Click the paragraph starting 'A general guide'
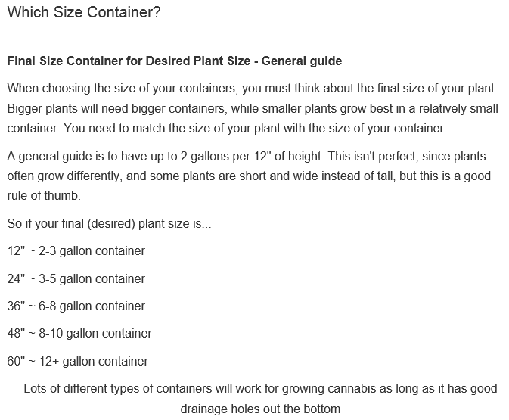 (249, 176)
